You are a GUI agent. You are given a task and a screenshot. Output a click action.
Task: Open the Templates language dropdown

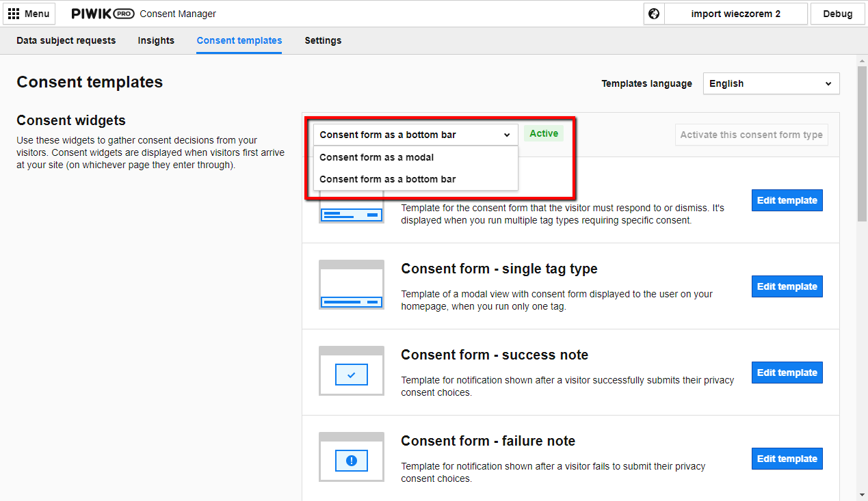(x=771, y=83)
